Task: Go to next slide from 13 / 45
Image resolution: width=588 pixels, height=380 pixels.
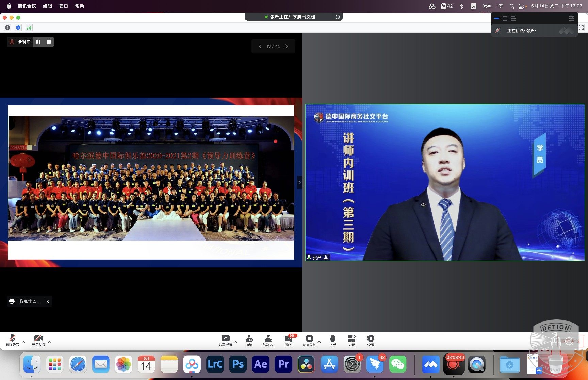Action: (287, 46)
